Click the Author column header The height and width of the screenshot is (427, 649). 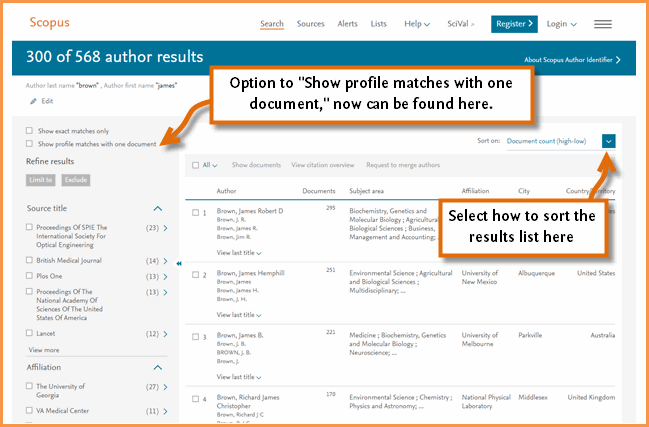point(226,191)
